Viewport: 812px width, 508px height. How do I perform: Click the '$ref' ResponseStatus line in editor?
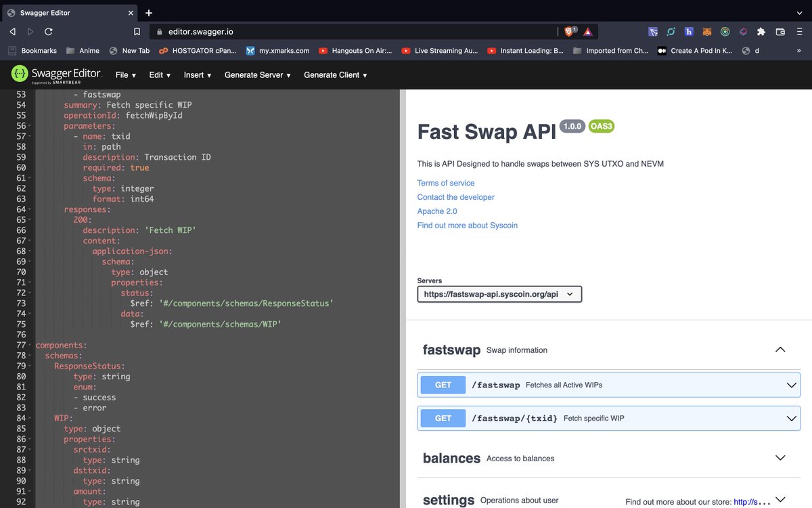click(x=231, y=303)
